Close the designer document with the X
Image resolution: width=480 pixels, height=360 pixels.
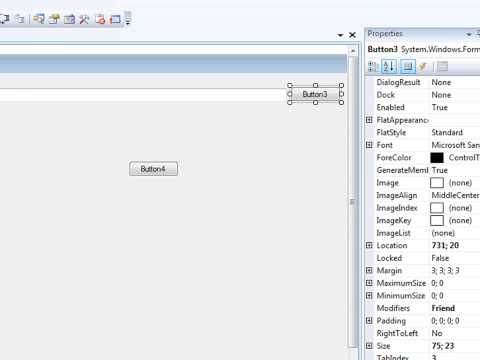(352, 35)
